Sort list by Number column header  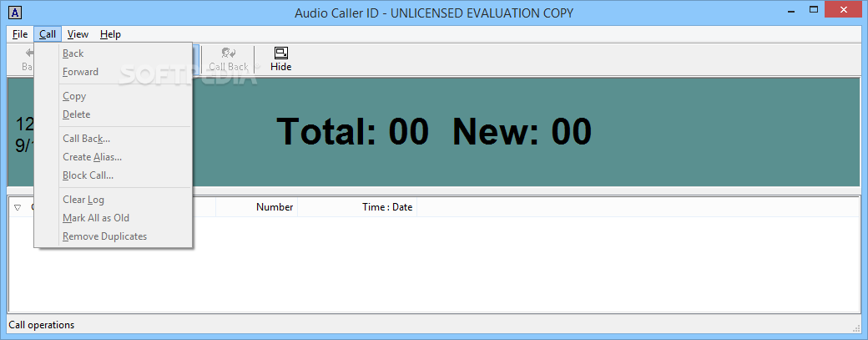tap(256, 207)
